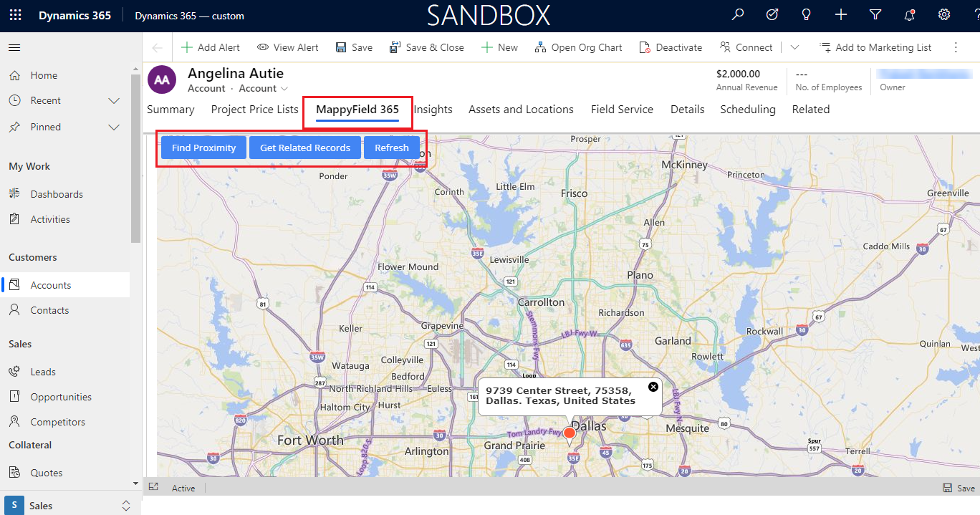The height and width of the screenshot is (515, 980).
Task: Click Add Alert command
Action: click(x=211, y=47)
